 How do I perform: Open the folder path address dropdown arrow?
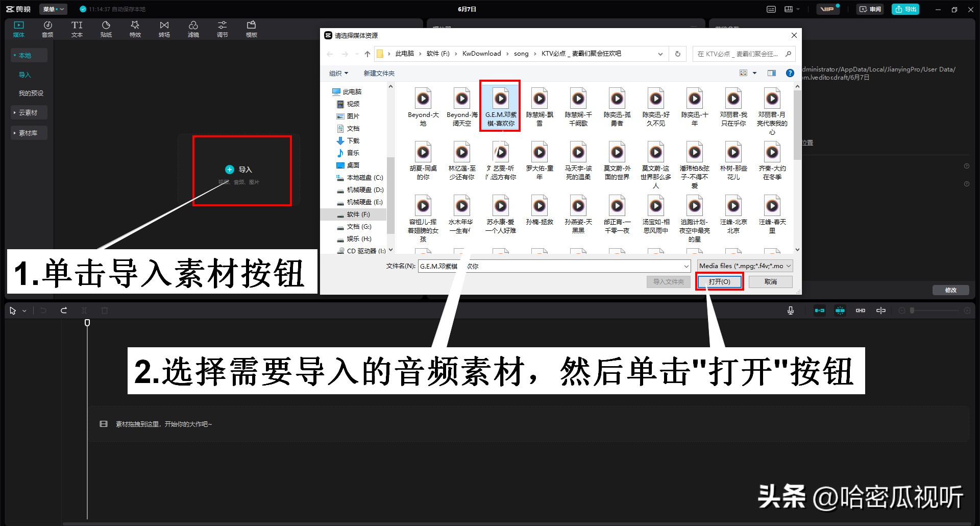pos(660,54)
